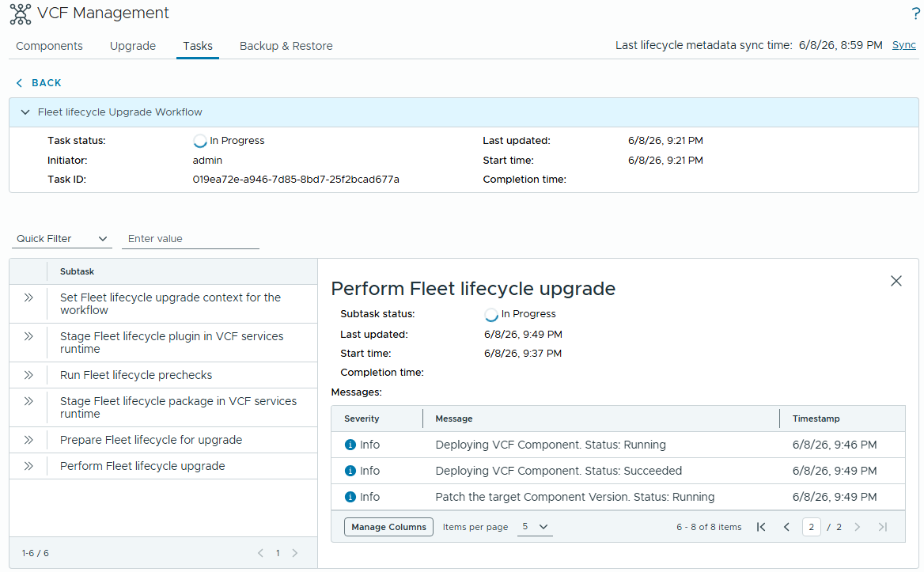The width and height of the screenshot is (924, 572).
Task: Click the next messages page arrow
Action: coord(858,527)
